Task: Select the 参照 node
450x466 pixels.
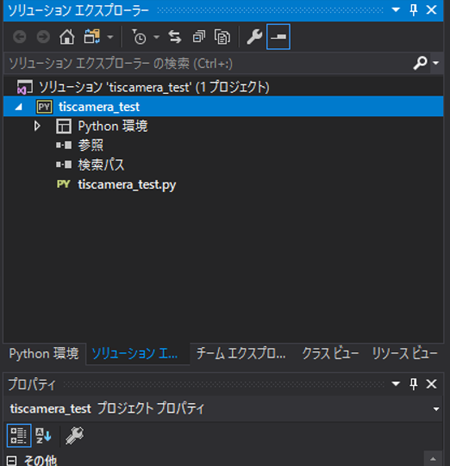Action: (x=91, y=145)
